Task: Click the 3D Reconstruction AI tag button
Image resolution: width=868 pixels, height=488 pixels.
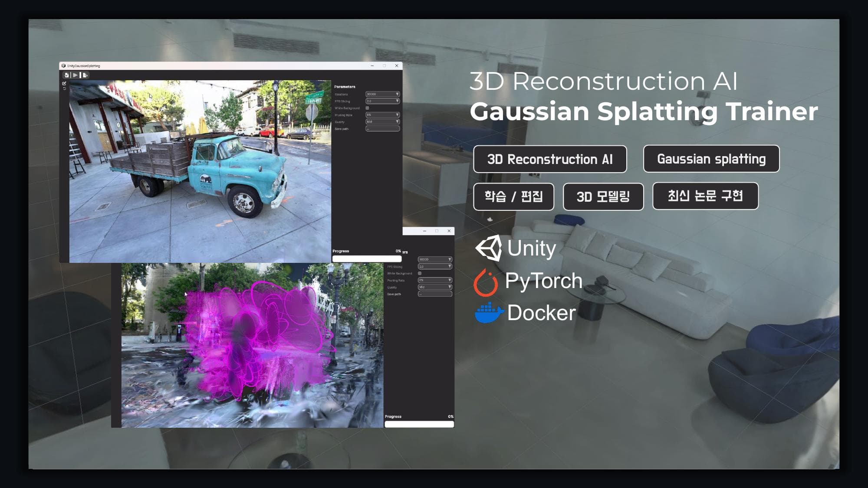Action: (550, 159)
